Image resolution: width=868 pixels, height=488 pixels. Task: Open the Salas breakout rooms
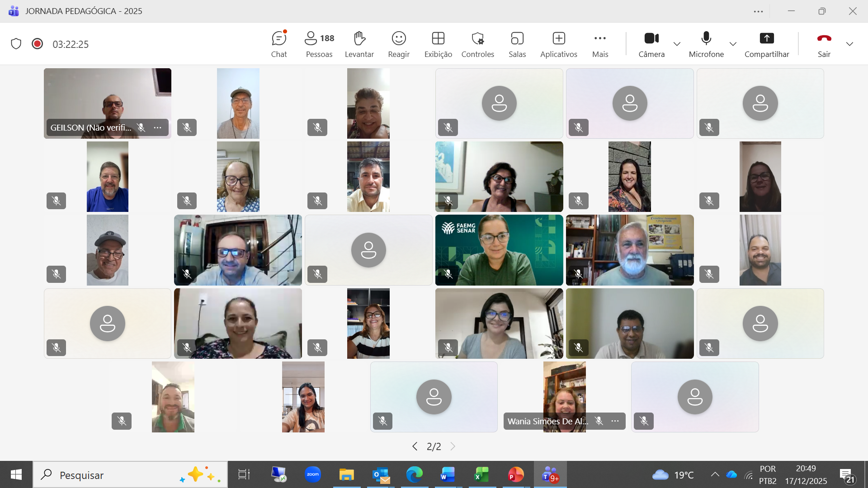click(x=517, y=44)
